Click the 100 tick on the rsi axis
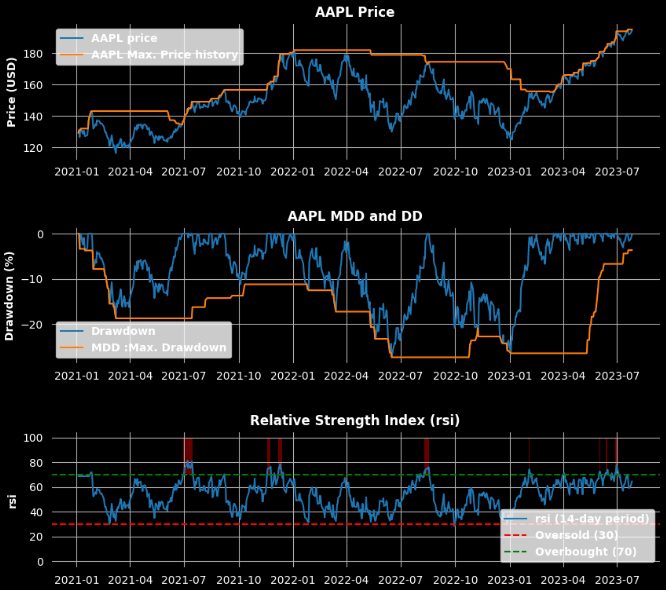 click(x=33, y=438)
